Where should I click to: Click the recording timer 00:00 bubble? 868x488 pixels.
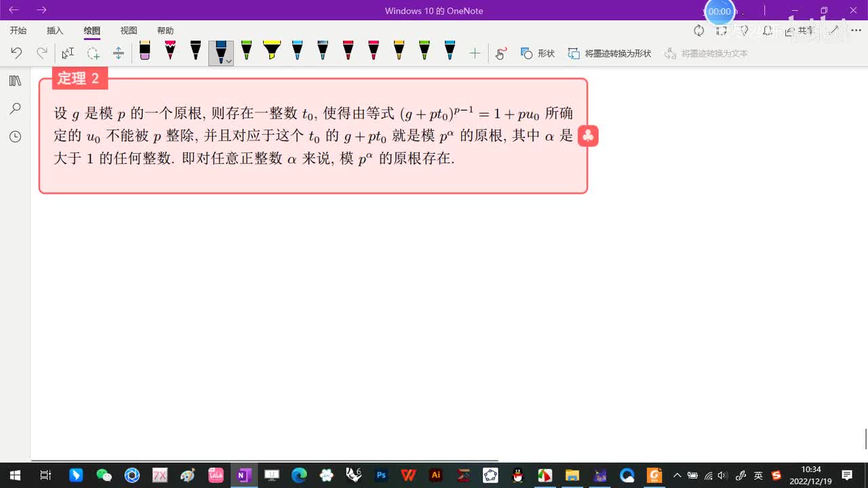point(719,12)
